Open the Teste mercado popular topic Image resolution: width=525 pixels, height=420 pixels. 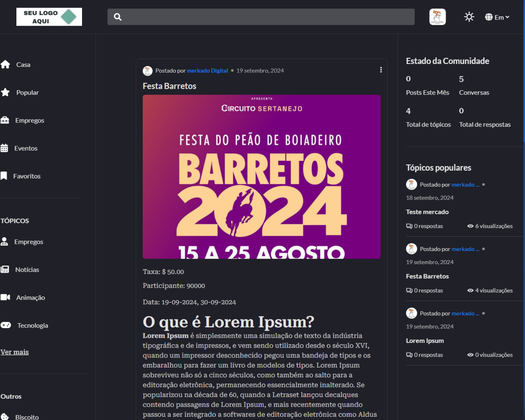(x=427, y=212)
